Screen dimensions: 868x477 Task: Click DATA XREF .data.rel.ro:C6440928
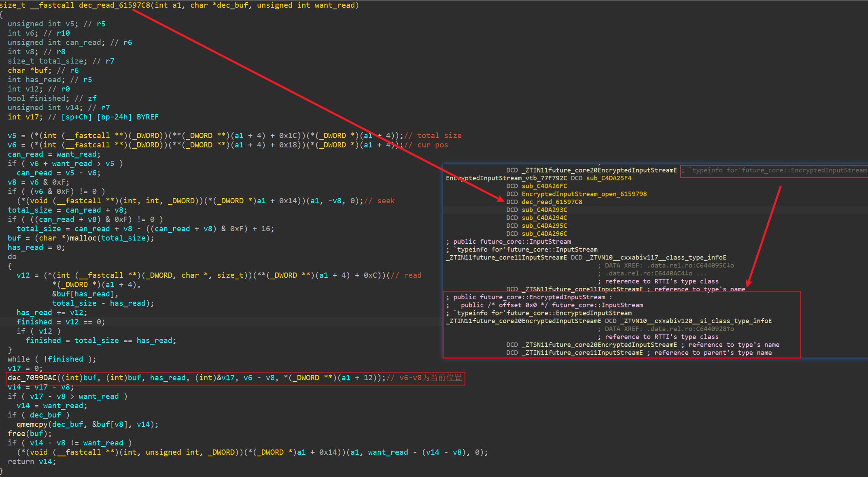point(666,329)
